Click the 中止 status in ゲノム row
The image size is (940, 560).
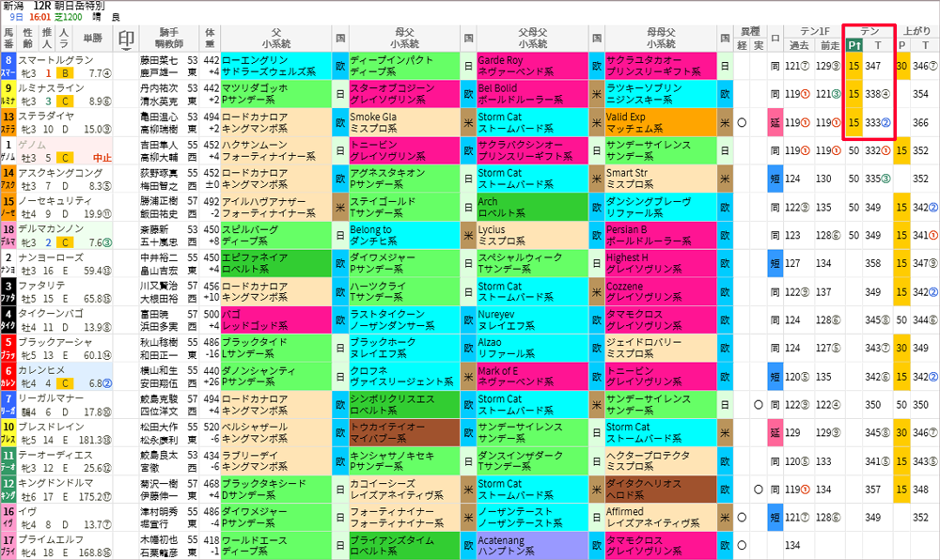[102, 158]
